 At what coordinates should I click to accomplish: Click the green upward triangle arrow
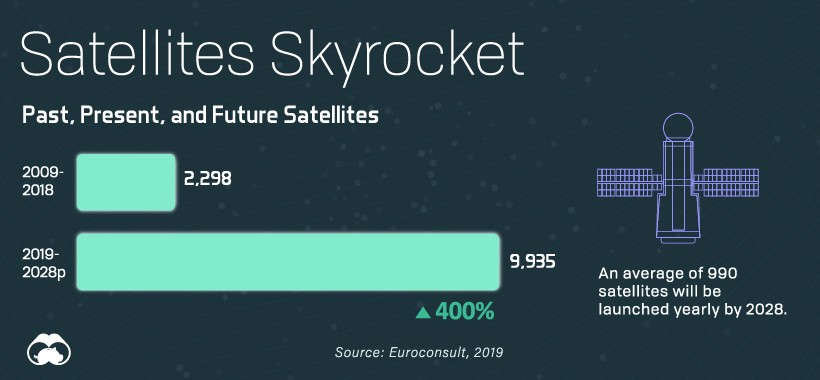(x=423, y=313)
